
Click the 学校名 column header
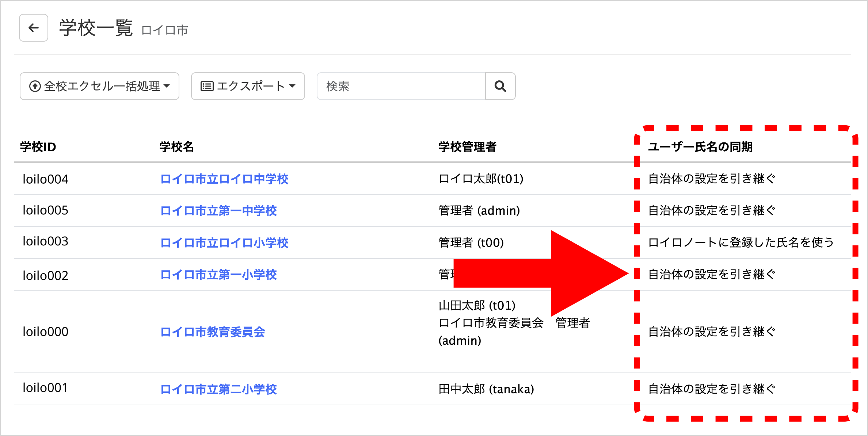pyautogui.click(x=176, y=147)
